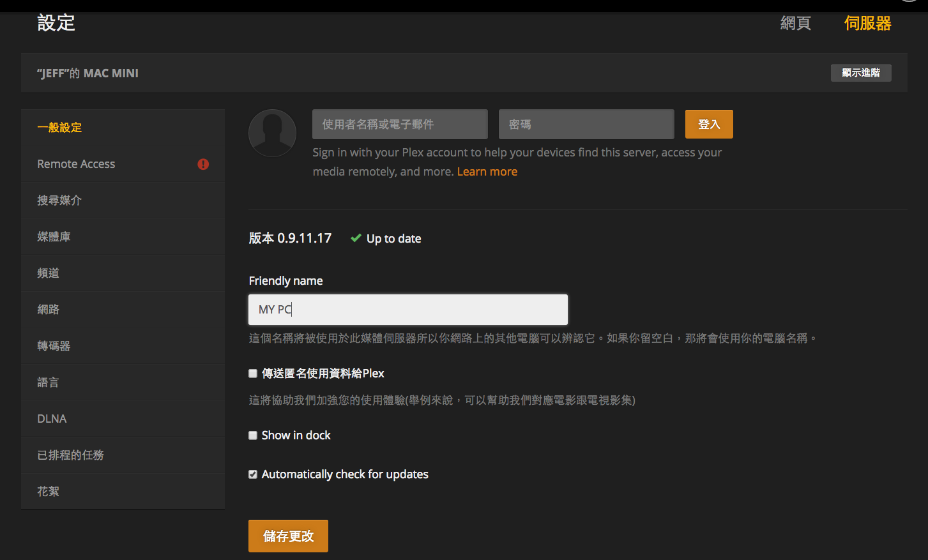Click the green Up to date checkmark
This screenshot has height=560, width=928.
pos(356,238)
